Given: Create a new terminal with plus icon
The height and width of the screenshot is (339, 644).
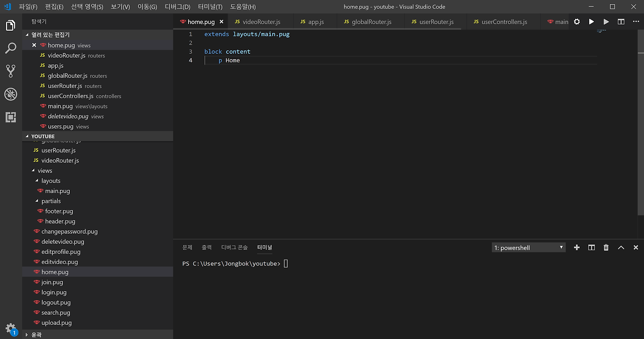Looking at the screenshot, I should (577, 247).
